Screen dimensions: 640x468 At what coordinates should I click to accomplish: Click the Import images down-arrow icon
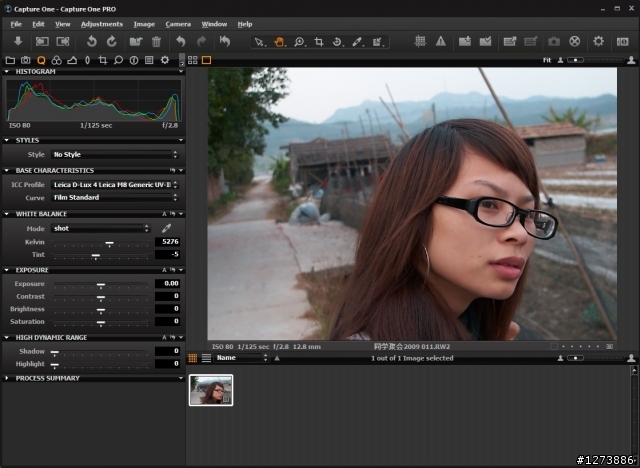pos(18,41)
